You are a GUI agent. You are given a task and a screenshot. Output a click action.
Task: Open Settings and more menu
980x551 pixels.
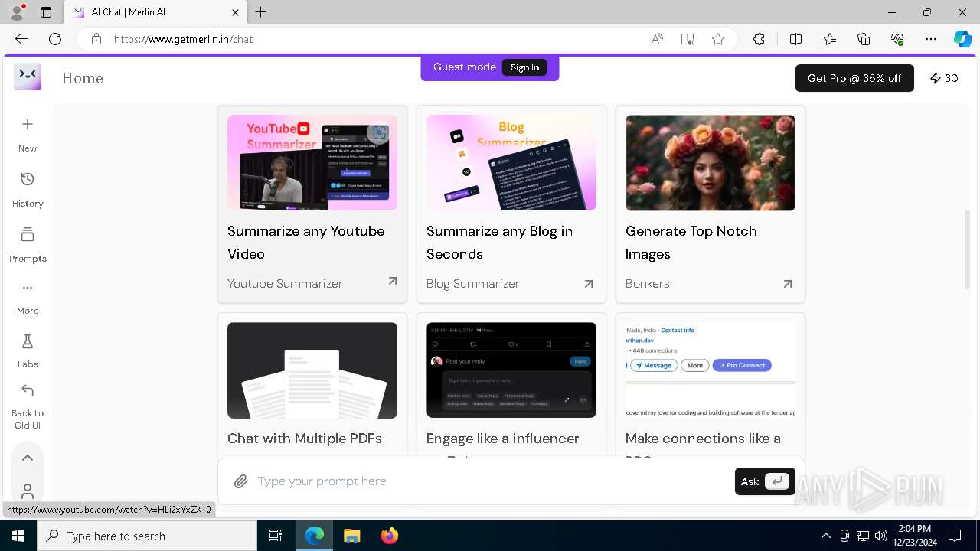point(931,39)
